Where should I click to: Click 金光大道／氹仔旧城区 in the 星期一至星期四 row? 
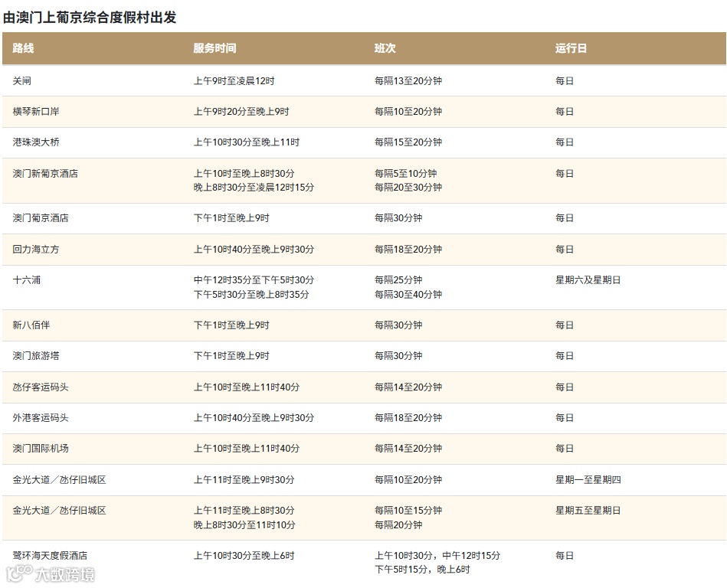(x=59, y=479)
